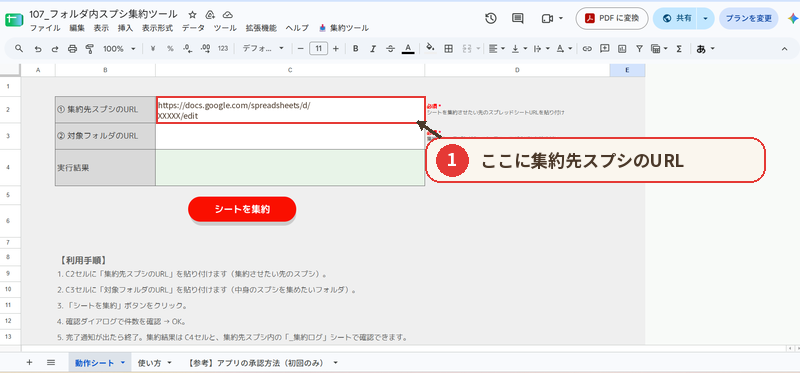Select the 実行結果 green result cell
Image resolution: width=800 pixels, height=373 pixels.
[290, 167]
